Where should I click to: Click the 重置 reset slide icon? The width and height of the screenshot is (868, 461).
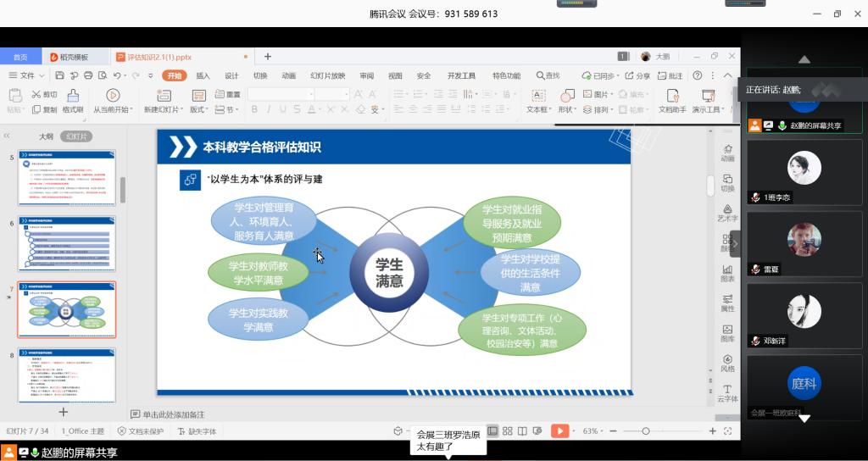point(220,94)
